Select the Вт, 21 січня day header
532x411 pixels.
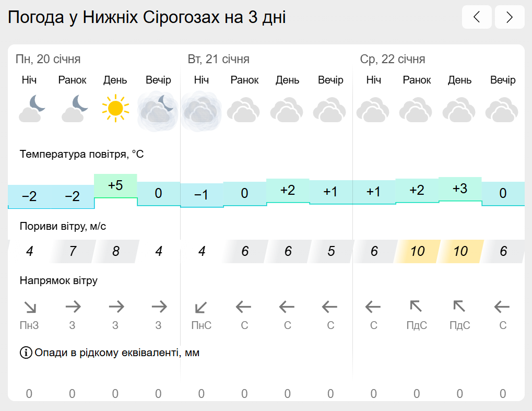point(219,59)
